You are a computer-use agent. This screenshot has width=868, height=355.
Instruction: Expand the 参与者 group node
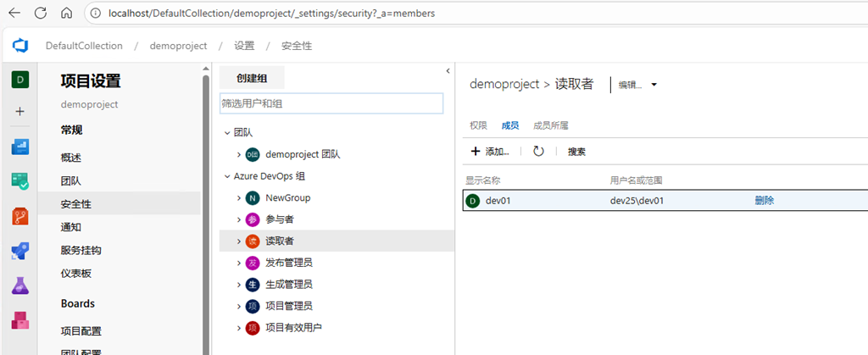238,219
